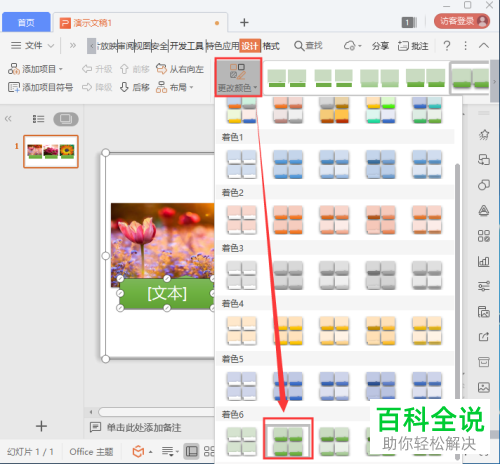
Task: Open the 首页 home tab
Action: [26, 22]
